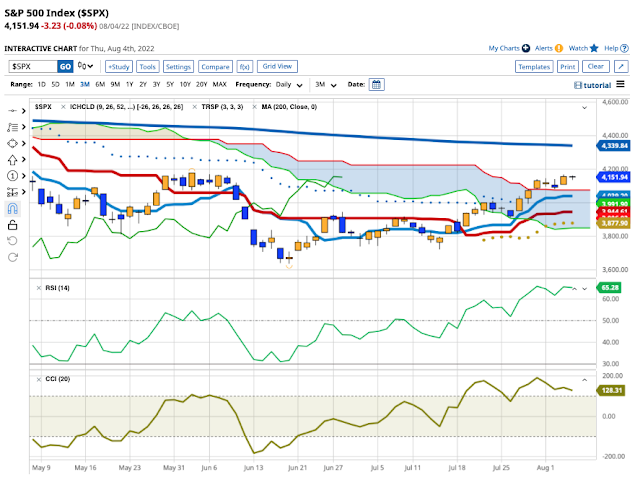Expand arrow beside numbered annotation tool
Viewport: 640px width, 480px height.
pyautogui.click(x=24, y=176)
